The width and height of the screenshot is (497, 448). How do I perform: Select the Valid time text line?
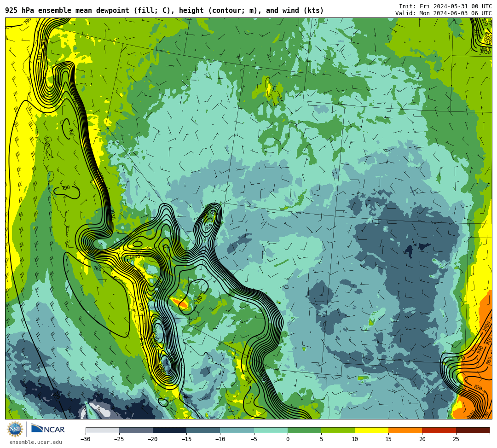[x=444, y=13]
